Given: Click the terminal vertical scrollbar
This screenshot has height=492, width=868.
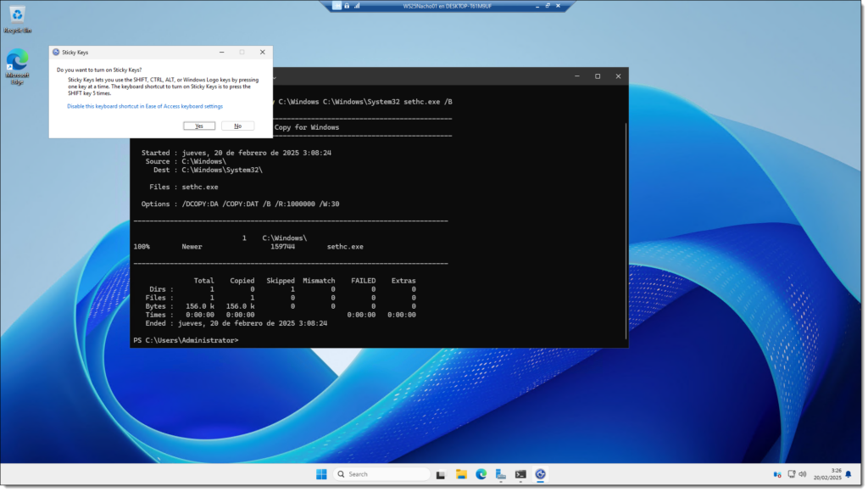Looking at the screenshot, I should pos(626,230).
